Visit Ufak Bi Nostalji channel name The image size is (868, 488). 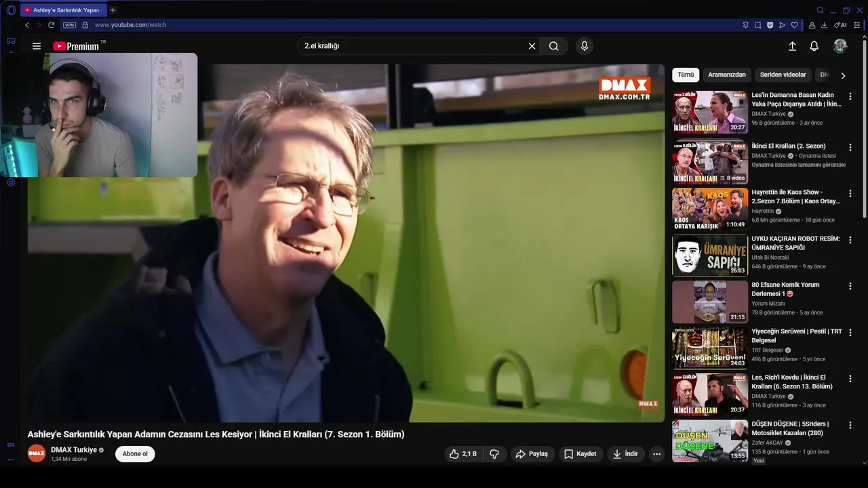(770, 258)
